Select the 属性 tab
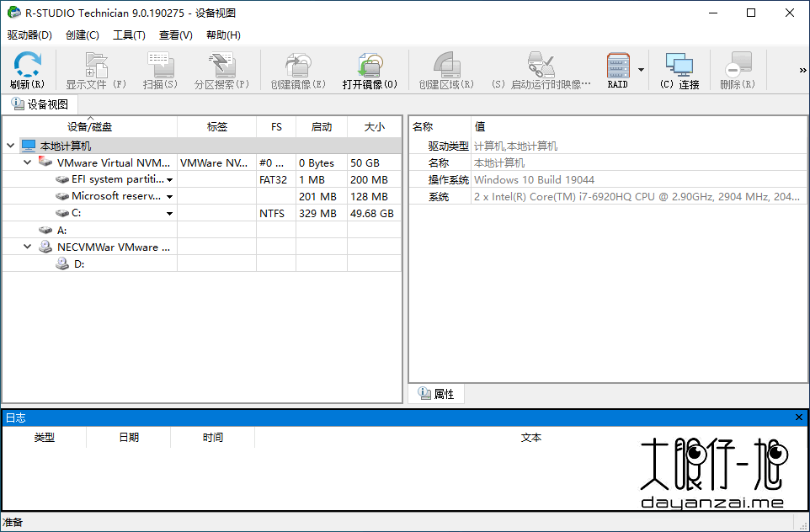 436,394
